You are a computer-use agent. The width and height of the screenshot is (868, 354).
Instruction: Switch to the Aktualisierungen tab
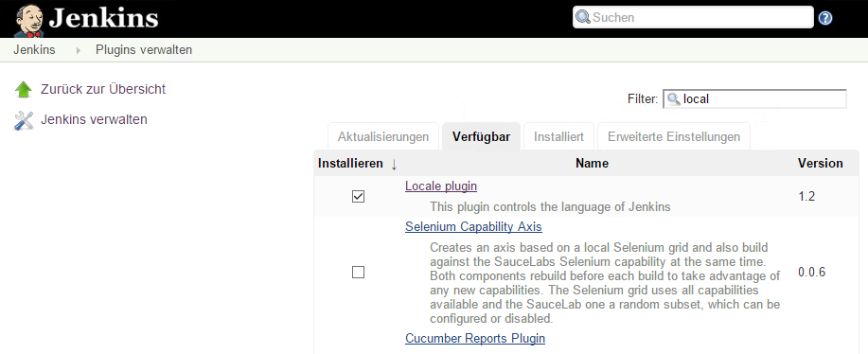click(383, 136)
